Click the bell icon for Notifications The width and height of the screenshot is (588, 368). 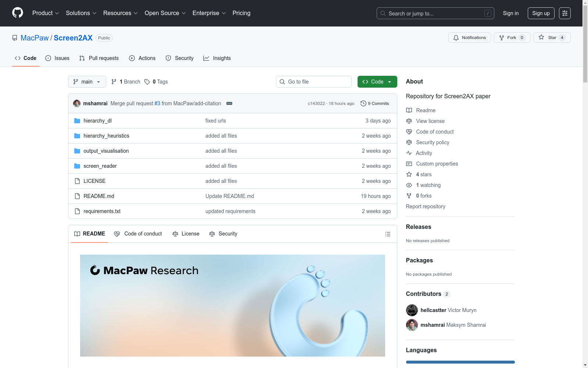(x=456, y=38)
